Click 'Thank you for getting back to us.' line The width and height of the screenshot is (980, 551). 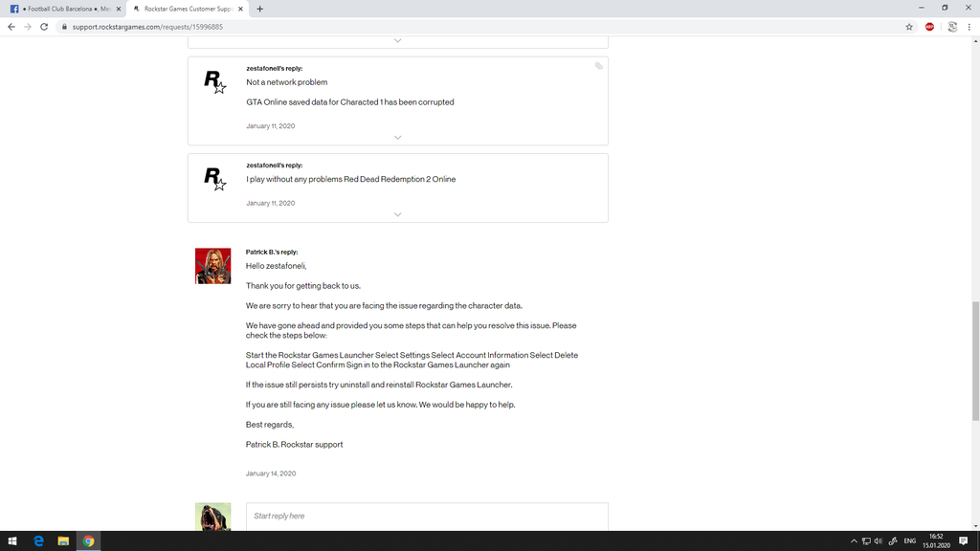(x=303, y=286)
